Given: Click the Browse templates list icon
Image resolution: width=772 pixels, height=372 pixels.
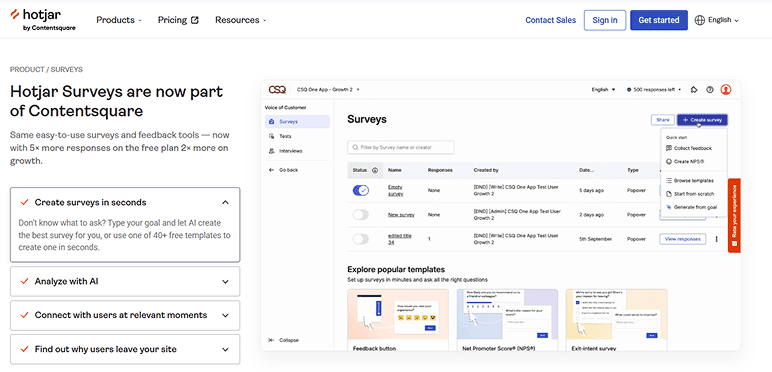Looking at the screenshot, I should [669, 181].
